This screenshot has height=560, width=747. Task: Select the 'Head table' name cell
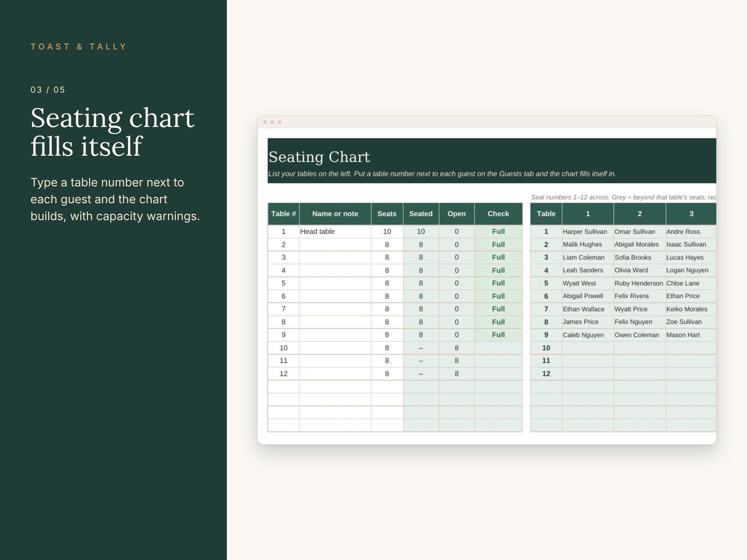pos(335,231)
